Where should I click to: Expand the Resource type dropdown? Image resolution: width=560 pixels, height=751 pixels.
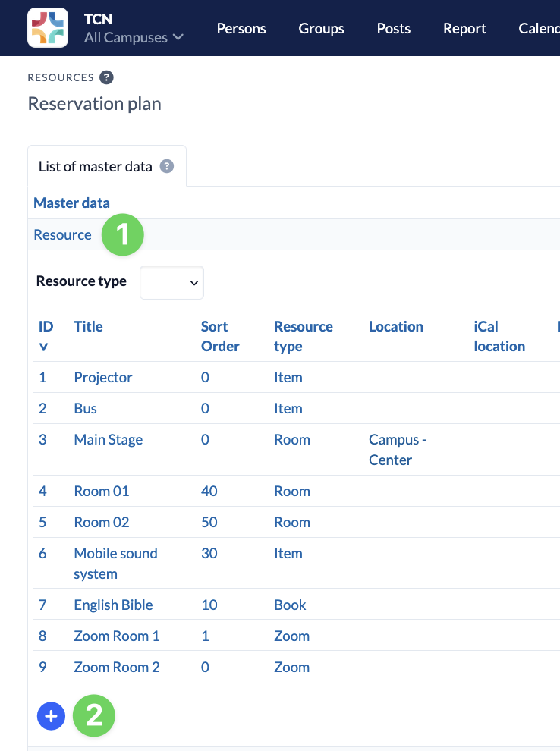click(x=172, y=282)
